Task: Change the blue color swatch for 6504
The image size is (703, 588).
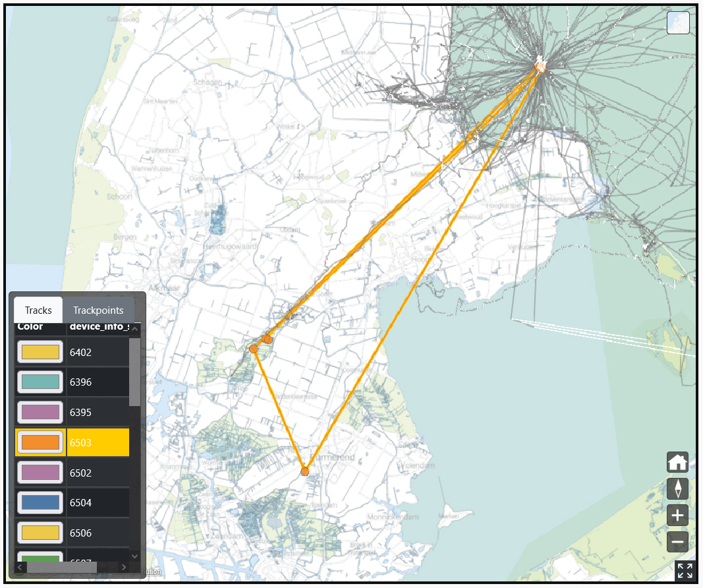Action: click(x=40, y=503)
